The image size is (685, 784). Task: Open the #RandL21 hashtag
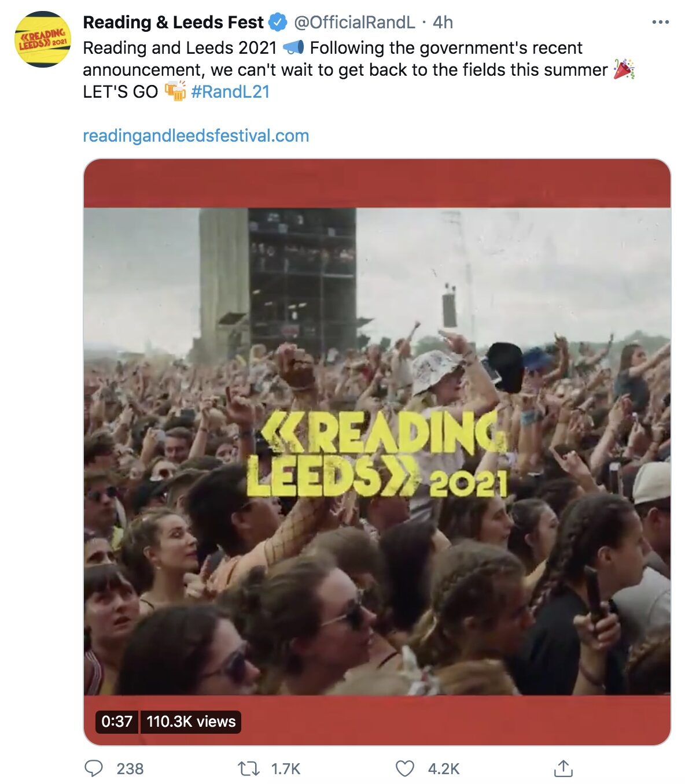tap(230, 91)
